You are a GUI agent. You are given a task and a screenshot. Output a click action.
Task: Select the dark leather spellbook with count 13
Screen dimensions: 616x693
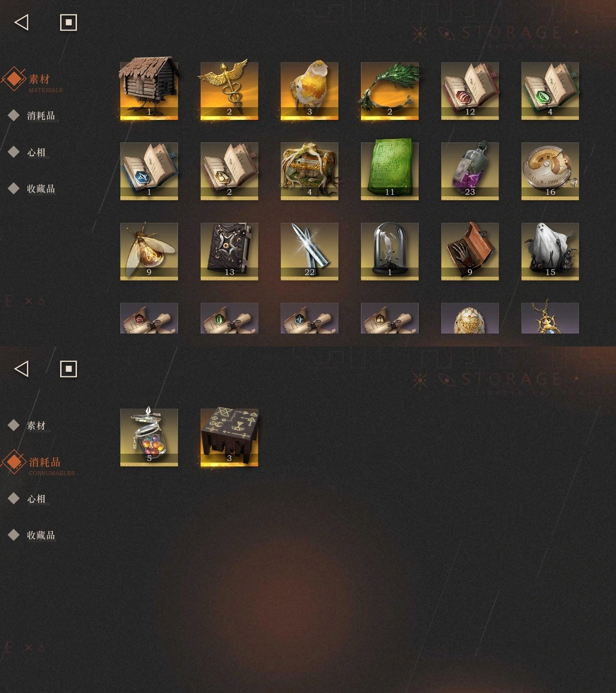pos(229,251)
